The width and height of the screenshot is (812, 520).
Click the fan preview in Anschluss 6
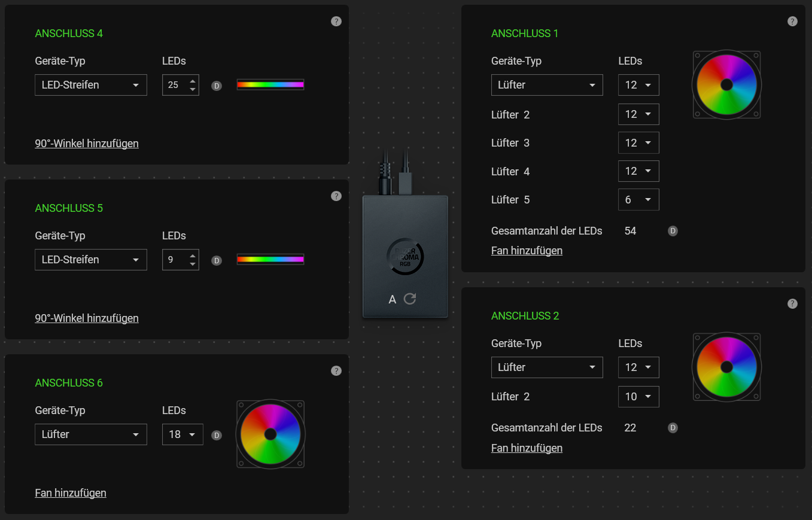tap(270, 434)
